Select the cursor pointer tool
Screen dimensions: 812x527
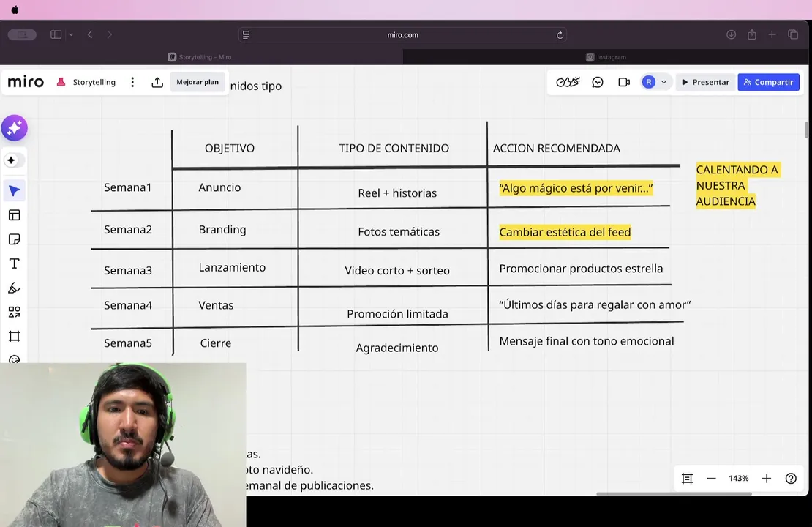[x=14, y=191]
